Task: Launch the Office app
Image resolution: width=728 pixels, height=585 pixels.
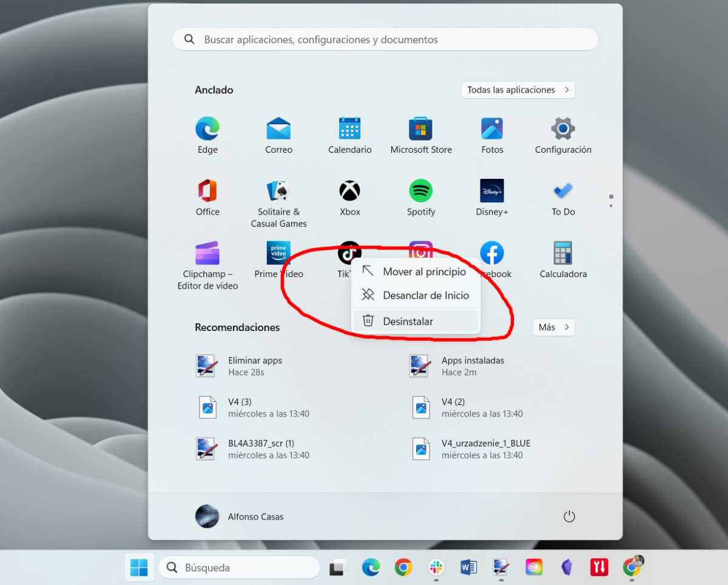Action: (x=207, y=198)
